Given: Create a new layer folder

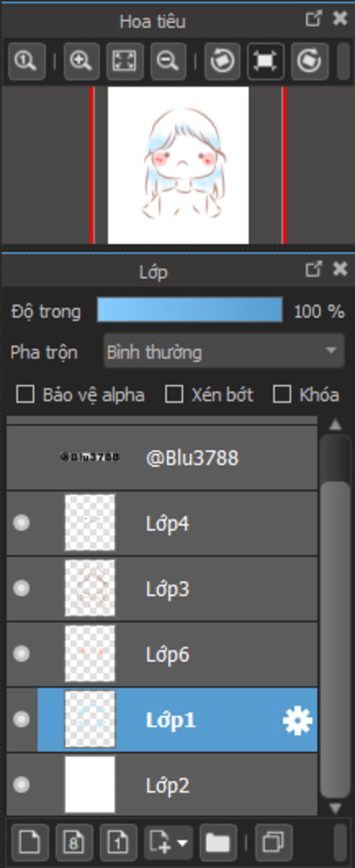Looking at the screenshot, I should pyautogui.click(x=218, y=842).
